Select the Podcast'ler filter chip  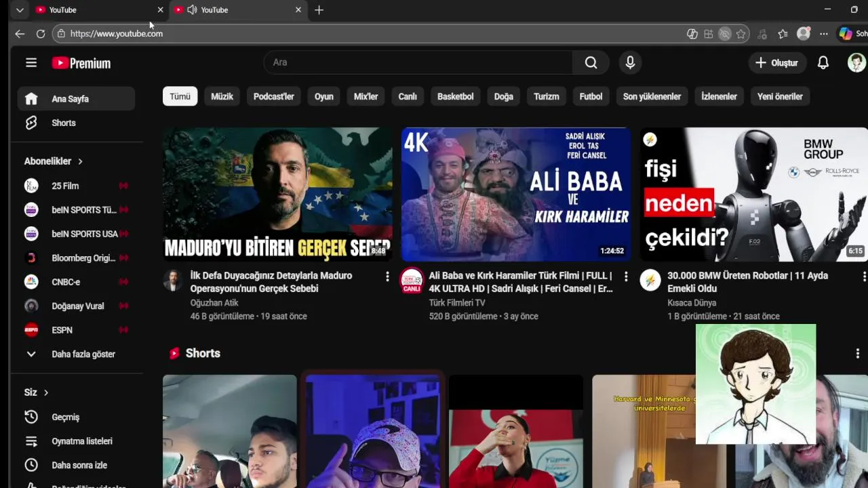coord(274,96)
